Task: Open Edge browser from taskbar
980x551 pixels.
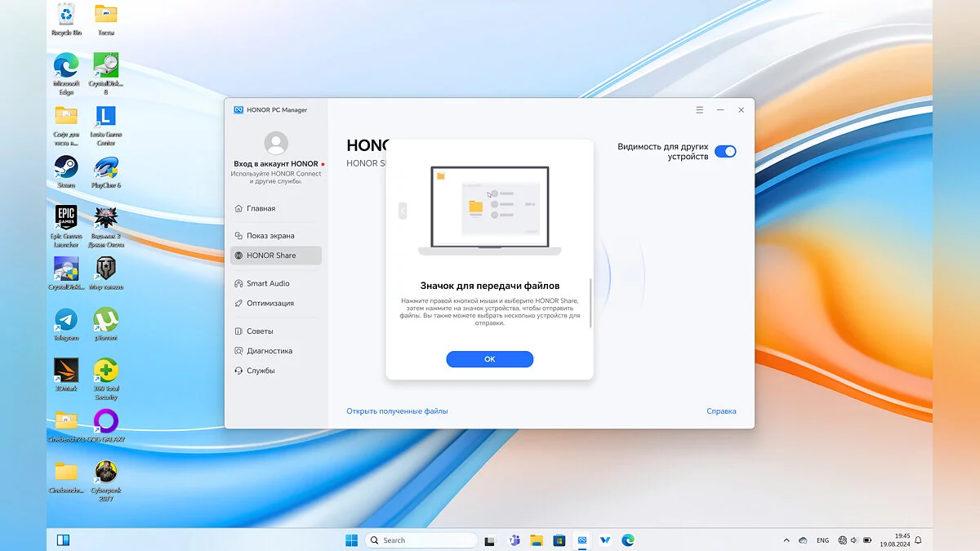Action: [628, 540]
